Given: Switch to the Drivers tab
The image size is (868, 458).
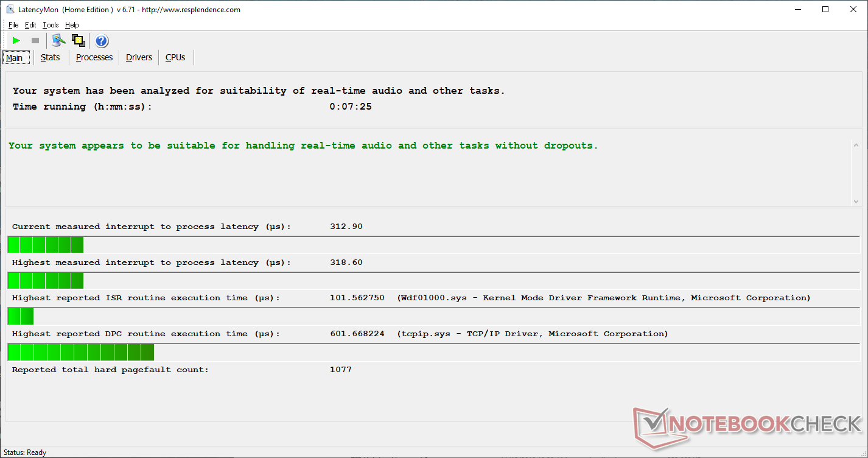Looking at the screenshot, I should (x=139, y=57).
